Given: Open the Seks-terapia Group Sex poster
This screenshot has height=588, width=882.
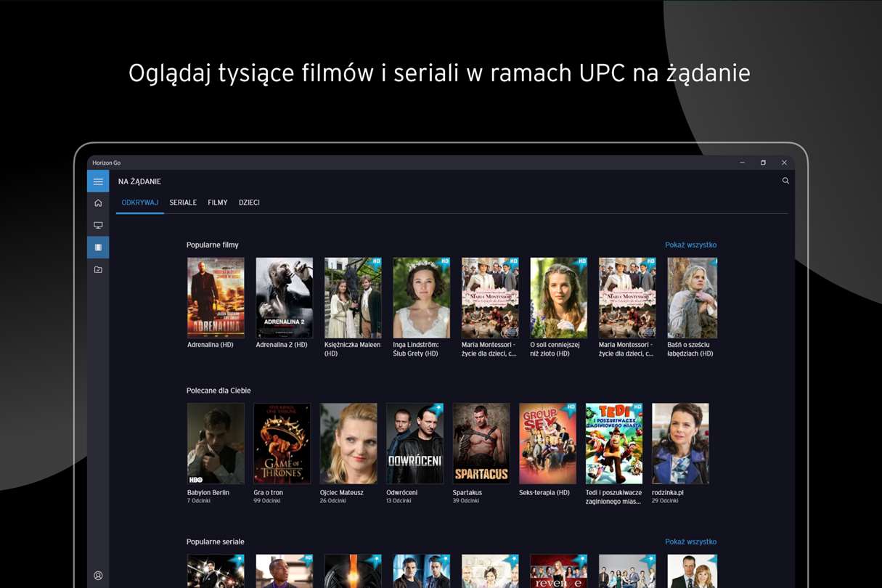Looking at the screenshot, I should pyautogui.click(x=548, y=444).
